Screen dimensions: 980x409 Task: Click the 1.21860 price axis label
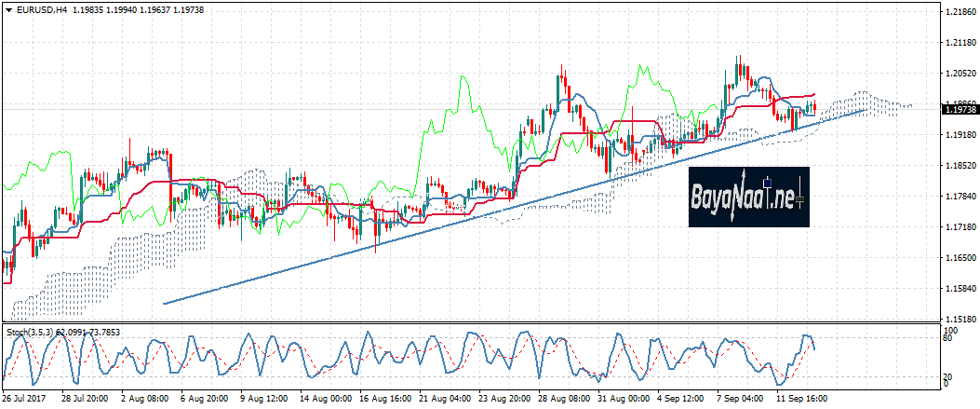coord(959,12)
